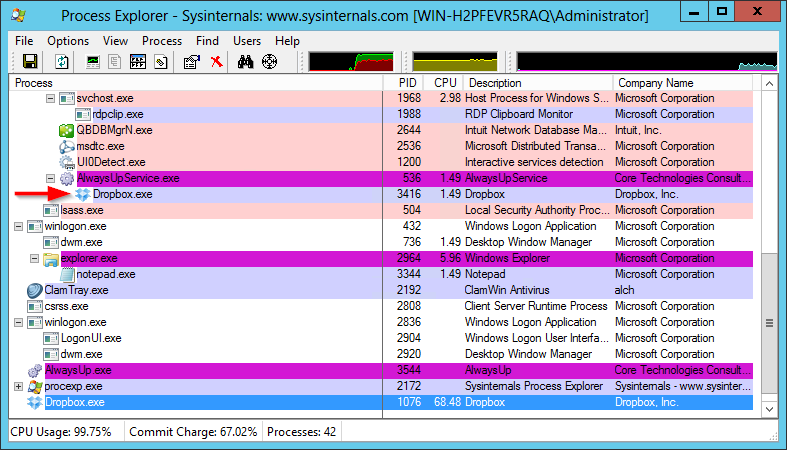Select dwm.exe with PID 2920
This screenshot has height=450, width=787.
click(381, 354)
